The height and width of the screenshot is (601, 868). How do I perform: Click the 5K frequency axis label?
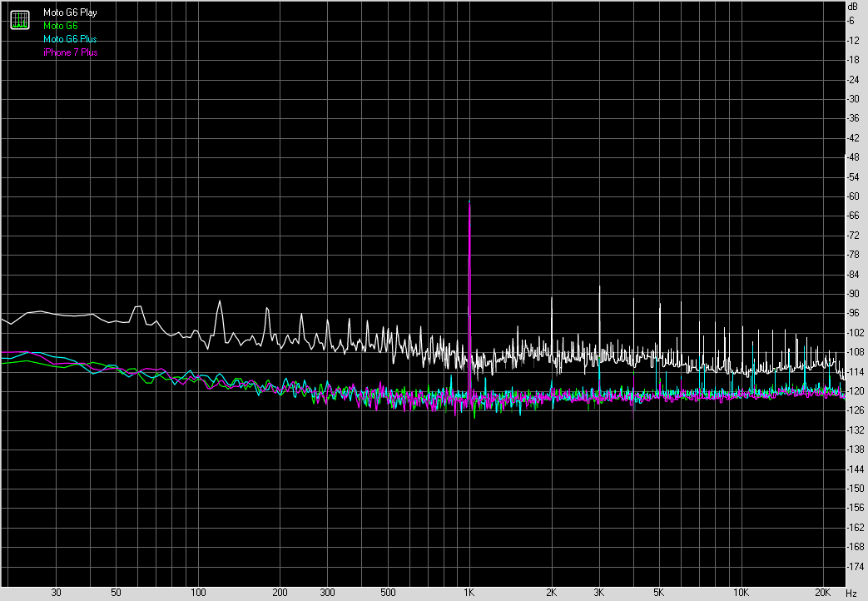[659, 593]
